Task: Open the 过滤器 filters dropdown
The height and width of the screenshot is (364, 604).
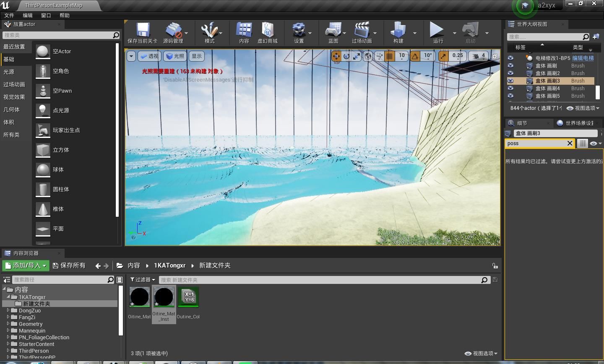Action: coord(143,280)
